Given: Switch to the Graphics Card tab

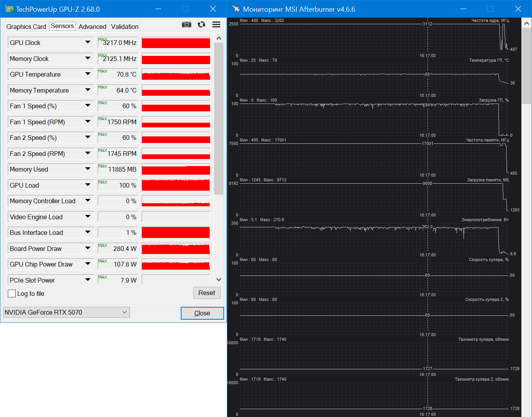Looking at the screenshot, I should [x=26, y=27].
